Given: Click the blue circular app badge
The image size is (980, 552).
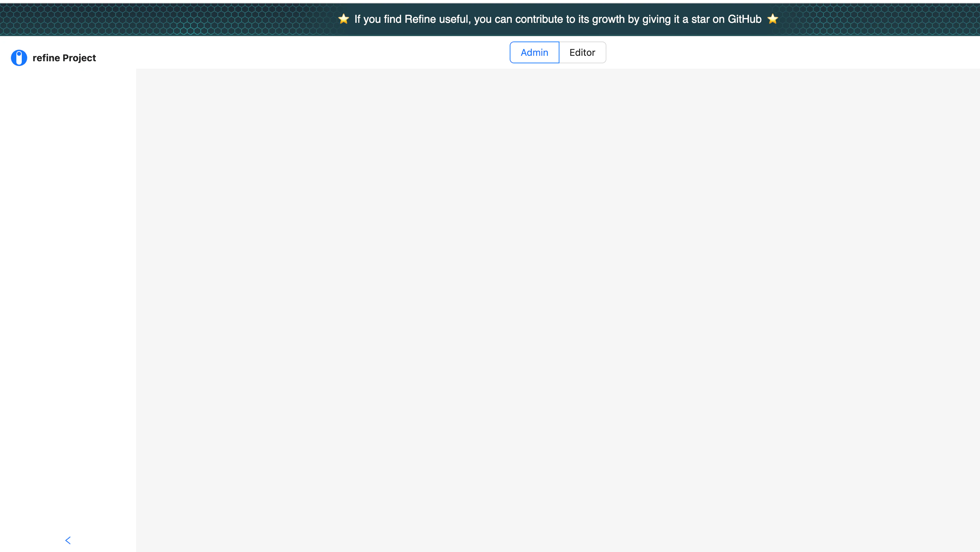Looking at the screenshot, I should [x=19, y=58].
